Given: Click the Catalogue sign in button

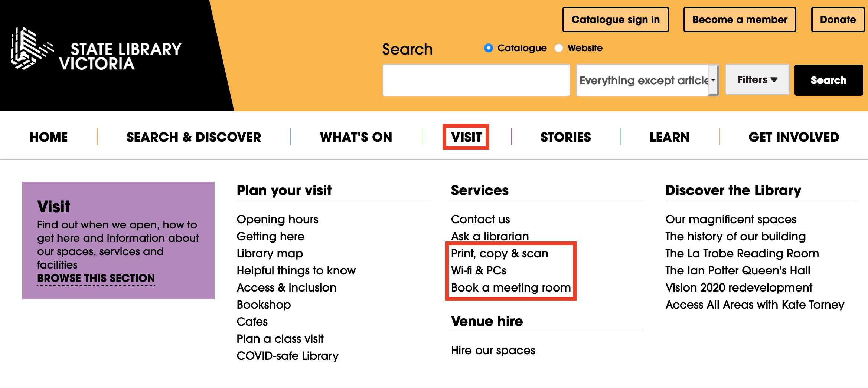Looking at the screenshot, I should [616, 20].
